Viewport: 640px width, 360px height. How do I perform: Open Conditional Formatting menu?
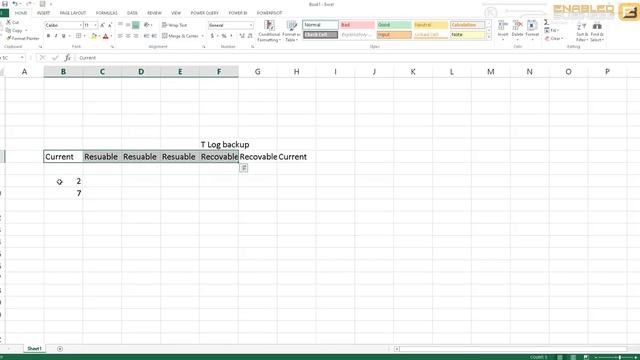pos(269,31)
